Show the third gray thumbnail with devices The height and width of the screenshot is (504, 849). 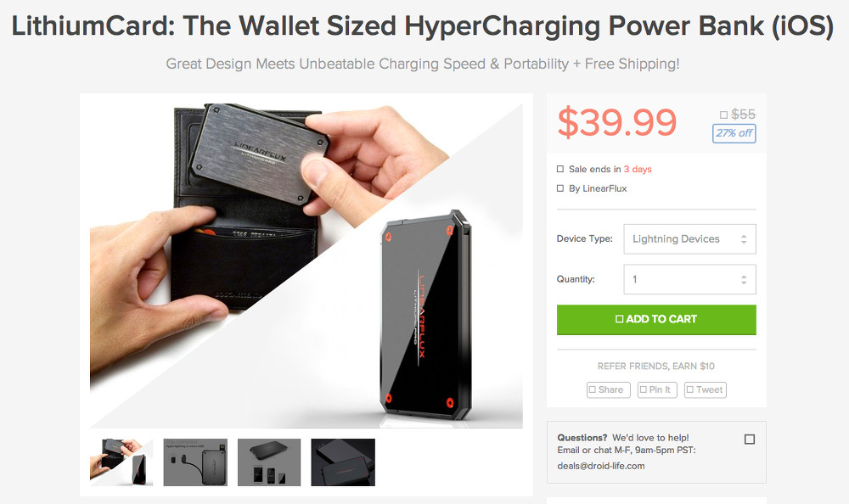pyautogui.click(x=269, y=462)
